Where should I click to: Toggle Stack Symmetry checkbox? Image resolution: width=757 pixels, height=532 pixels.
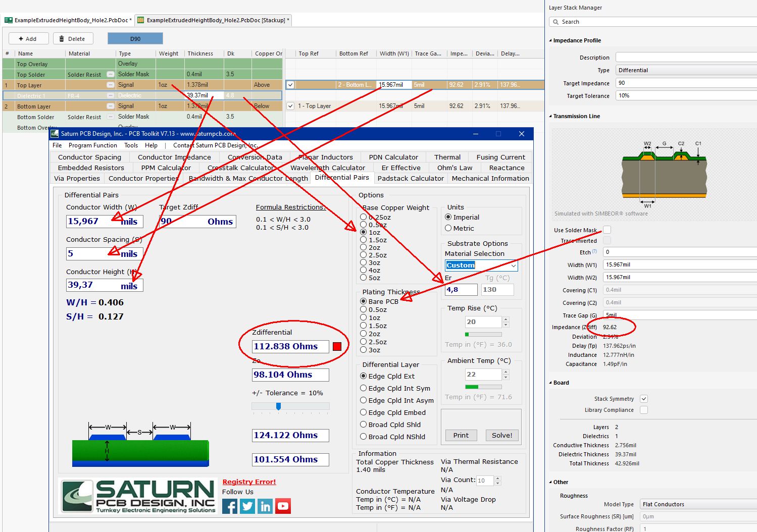click(644, 399)
